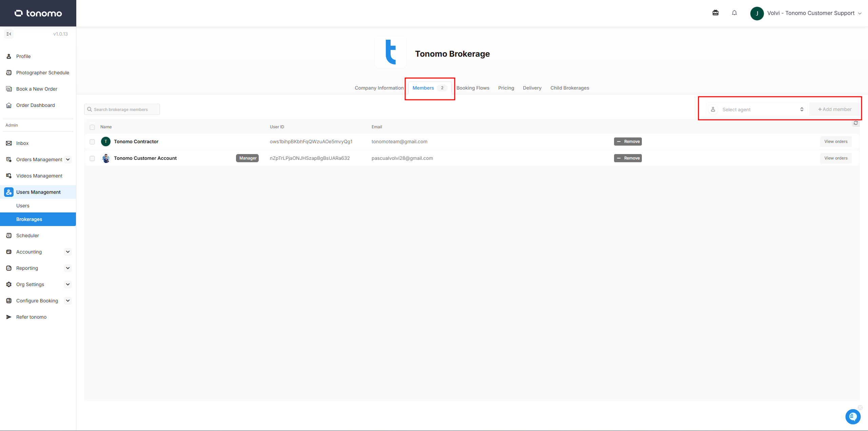The height and width of the screenshot is (431, 868).
Task: Open the Delivery tab
Action: tap(532, 88)
